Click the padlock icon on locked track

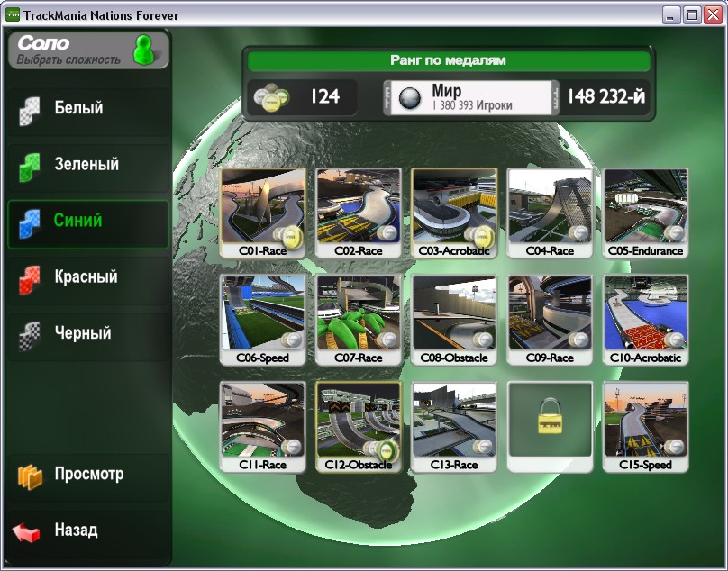[550, 419]
